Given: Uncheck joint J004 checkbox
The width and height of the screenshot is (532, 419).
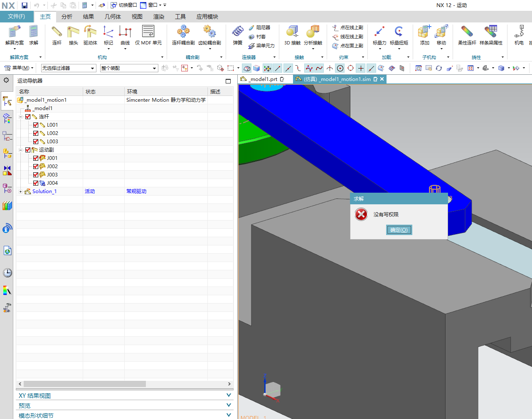Looking at the screenshot, I should pyautogui.click(x=36, y=183).
